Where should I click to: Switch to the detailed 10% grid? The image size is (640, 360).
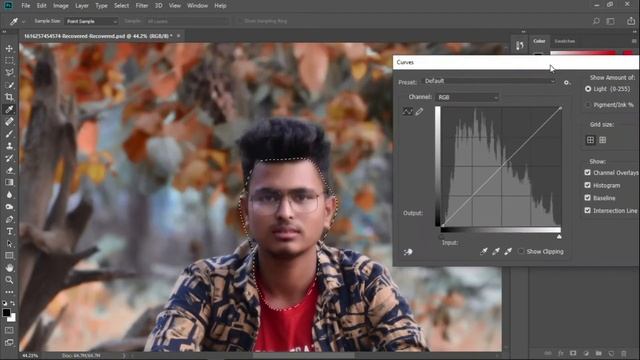602,140
